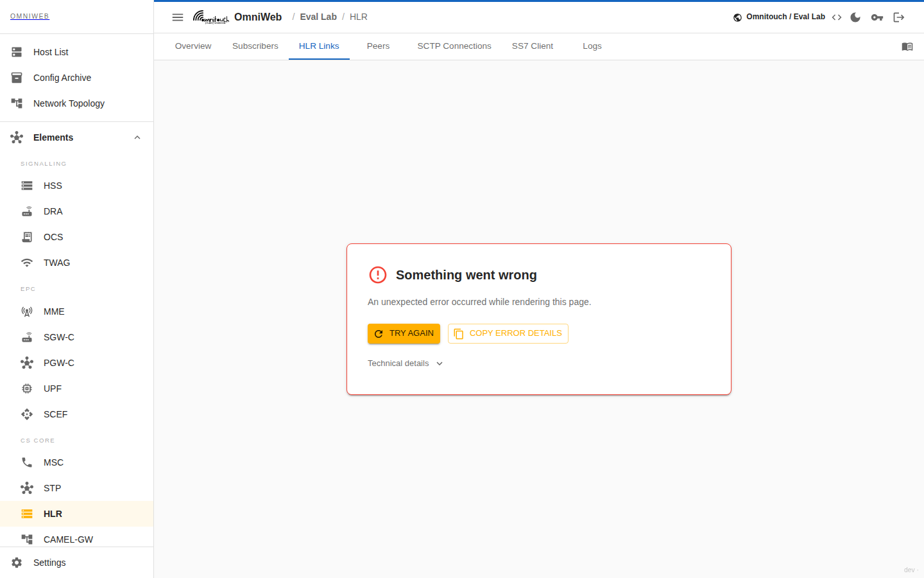This screenshot has width=924, height=578.
Task: Switch to SCTP Connections tab
Action: tap(454, 46)
